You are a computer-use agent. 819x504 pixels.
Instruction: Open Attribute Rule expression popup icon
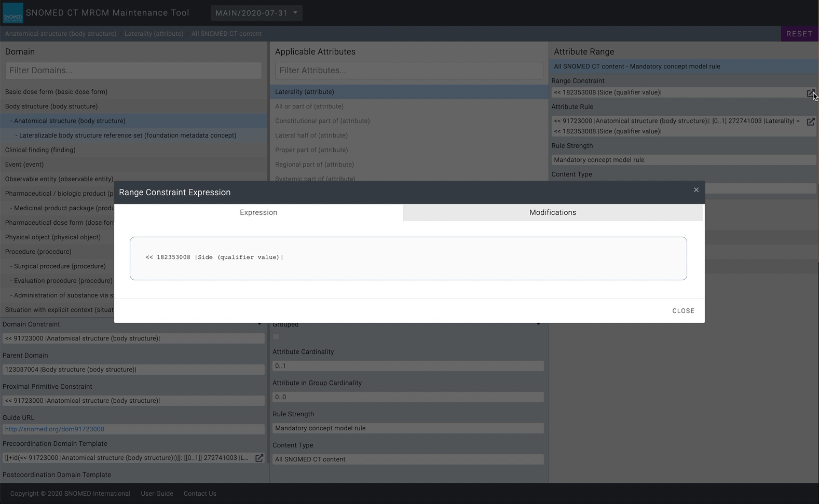[x=810, y=121]
